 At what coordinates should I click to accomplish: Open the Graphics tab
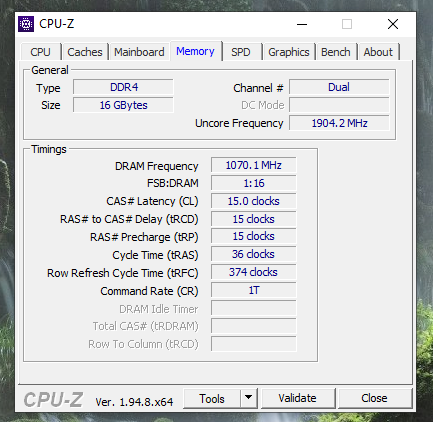[289, 52]
